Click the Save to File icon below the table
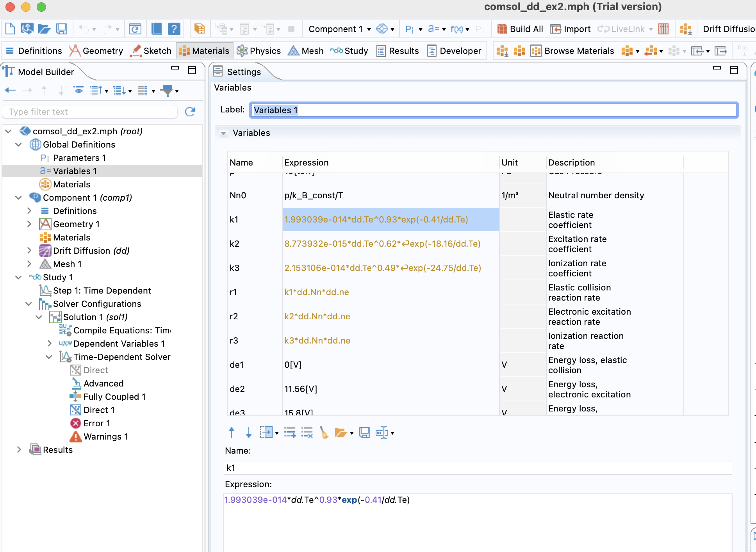The height and width of the screenshot is (552, 756). pos(364,433)
